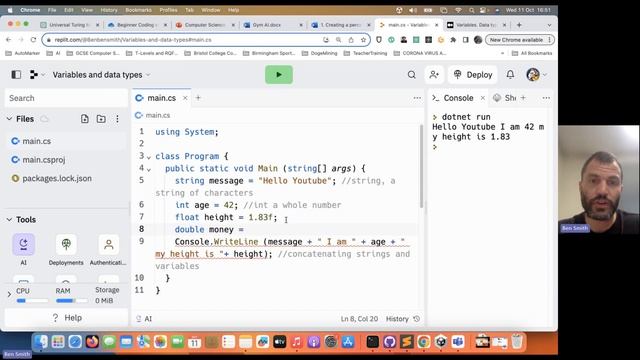Click the CPU usage bar

(32, 301)
